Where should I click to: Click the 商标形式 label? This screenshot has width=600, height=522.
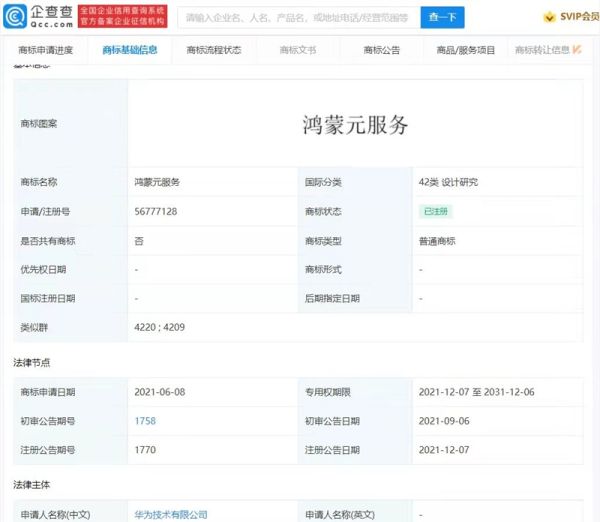pos(323,269)
